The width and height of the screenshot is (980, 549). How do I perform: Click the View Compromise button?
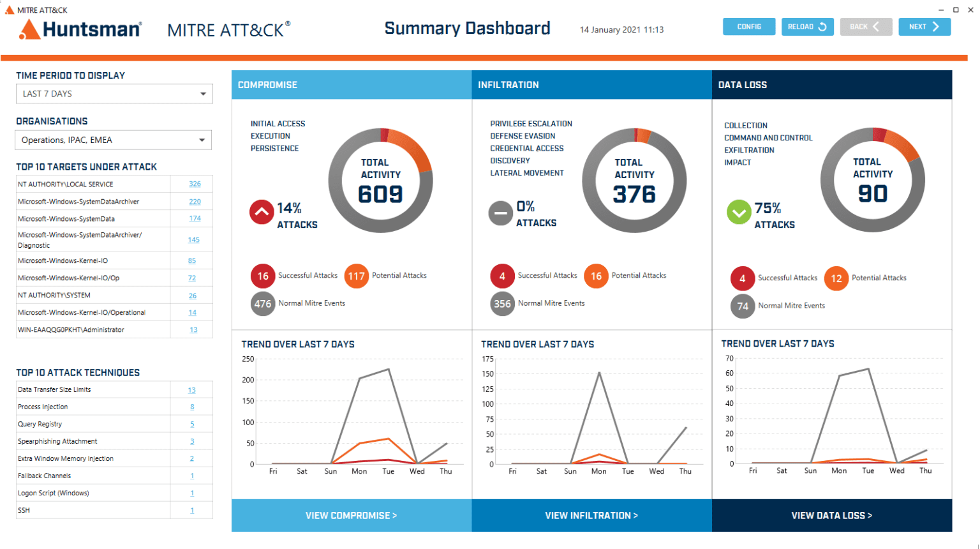point(352,515)
